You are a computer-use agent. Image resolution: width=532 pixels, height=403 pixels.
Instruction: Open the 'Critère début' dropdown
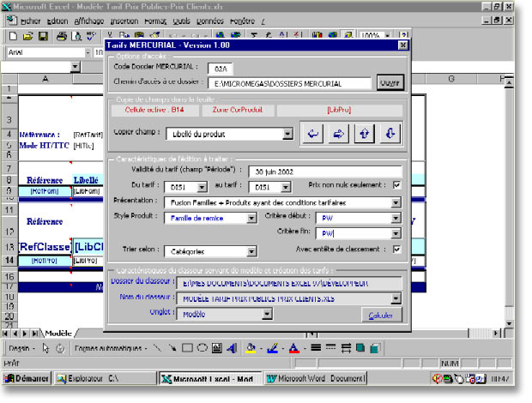pos(396,219)
